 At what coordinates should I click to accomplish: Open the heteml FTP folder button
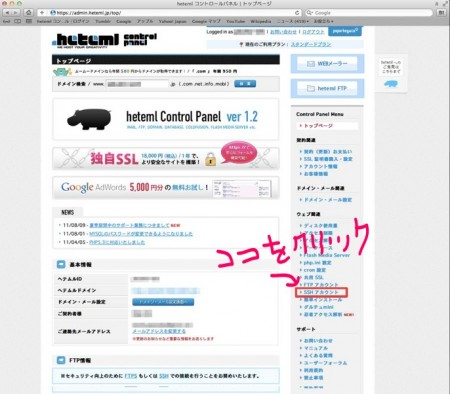click(327, 88)
